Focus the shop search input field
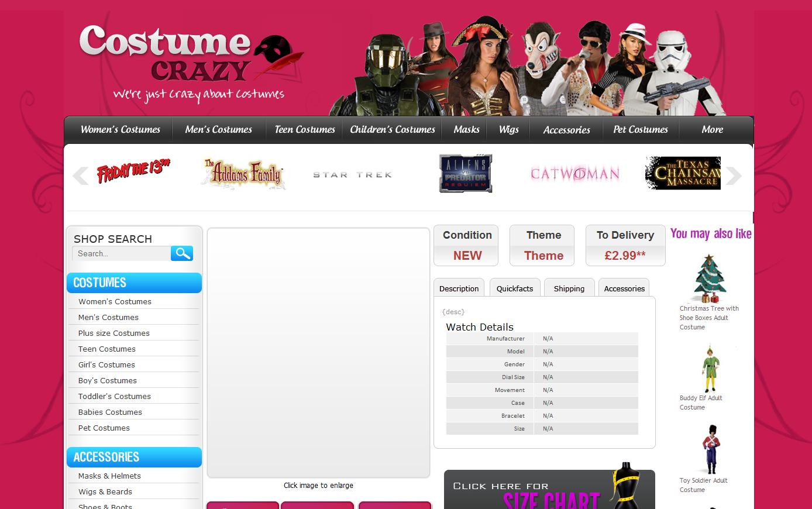The height and width of the screenshot is (509, 812). pyautogui.click(x=122, y=253)
